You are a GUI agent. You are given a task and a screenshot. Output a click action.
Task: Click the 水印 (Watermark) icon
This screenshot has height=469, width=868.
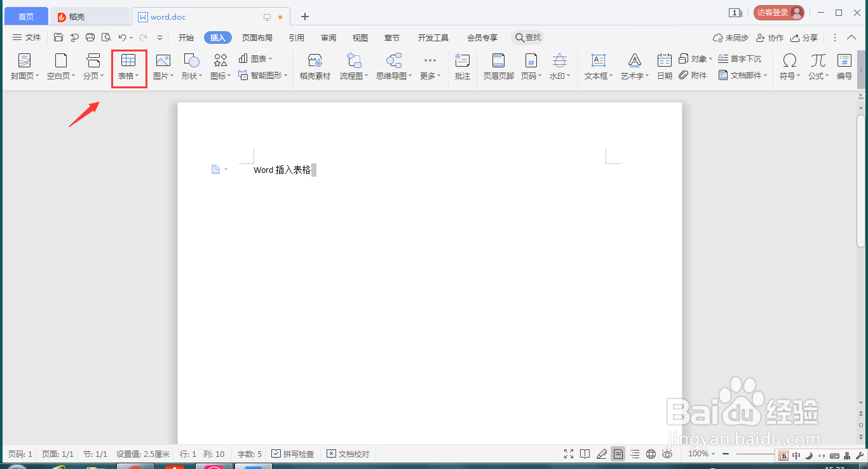pos(559,67)
